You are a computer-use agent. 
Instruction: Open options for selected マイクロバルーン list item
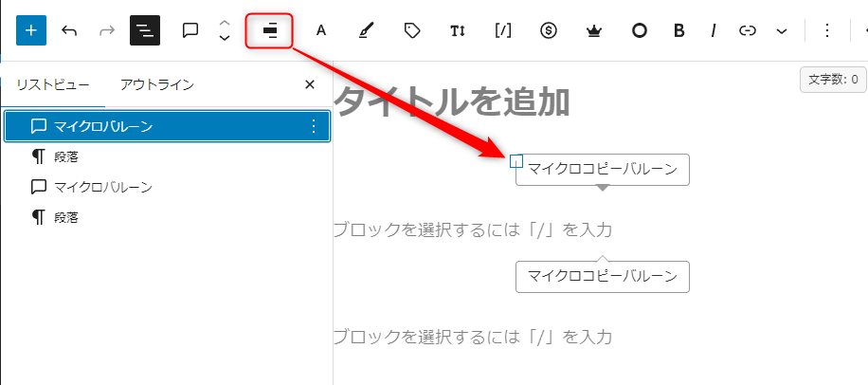point(314,126)
